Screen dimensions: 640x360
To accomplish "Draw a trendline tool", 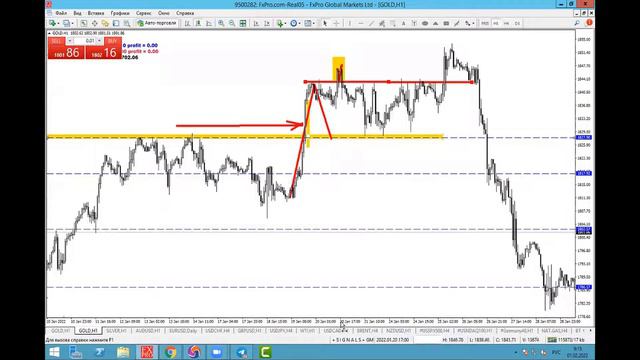I will coord(371,23).
